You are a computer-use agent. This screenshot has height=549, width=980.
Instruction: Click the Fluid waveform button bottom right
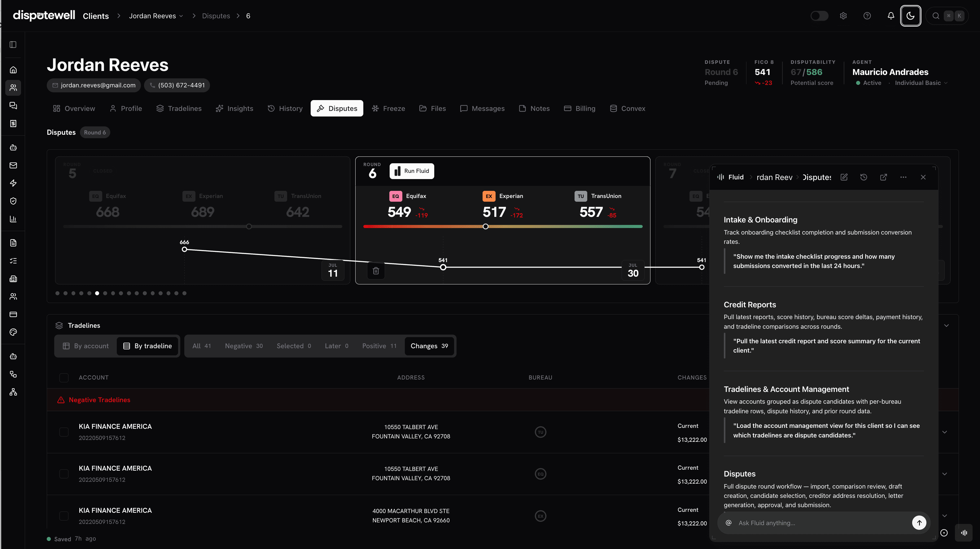click(964, 533)
